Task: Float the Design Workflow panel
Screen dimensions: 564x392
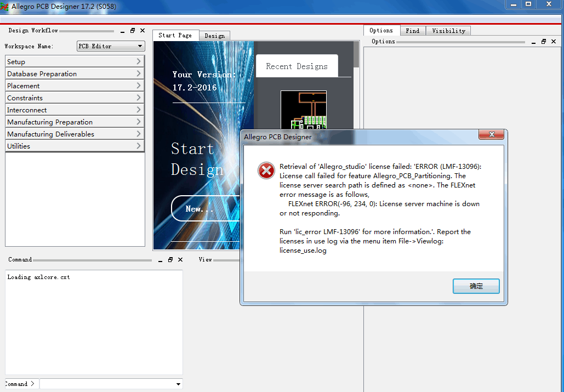Action: click(133, 31)
